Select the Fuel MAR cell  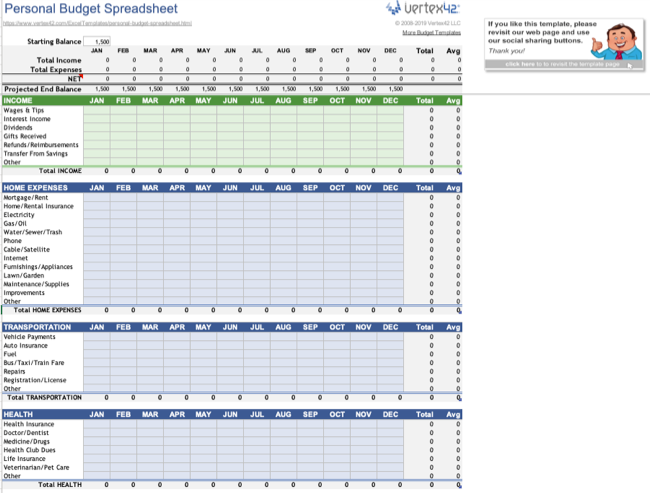(x=150, y=354)
